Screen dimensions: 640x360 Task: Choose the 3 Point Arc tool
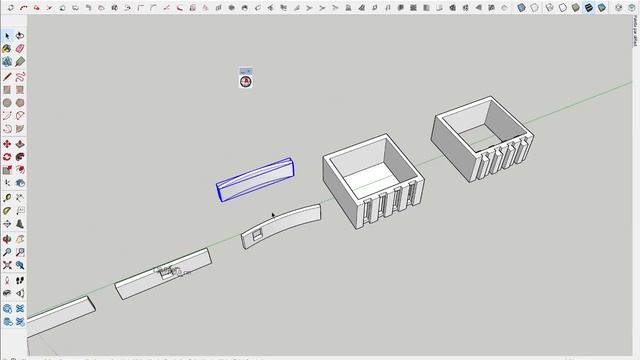tap(7, 129)
